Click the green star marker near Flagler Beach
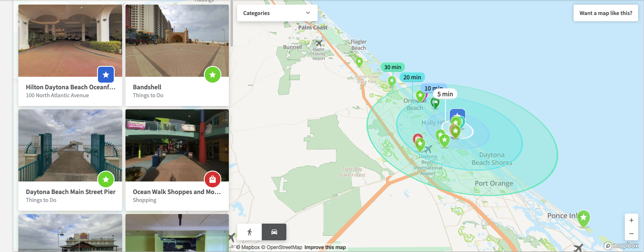The image size is (644, 252). pyautogui.click(x=359, y=62)
